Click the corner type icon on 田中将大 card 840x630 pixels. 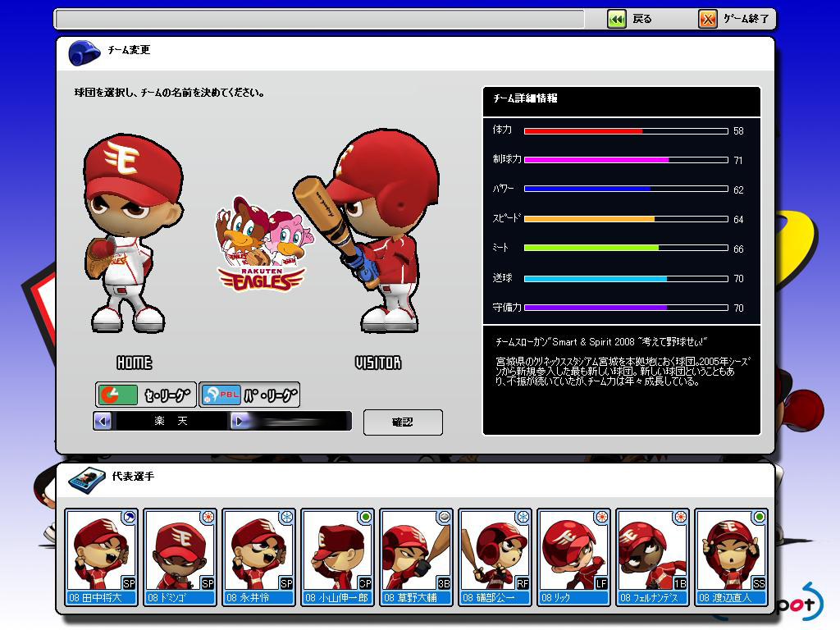coord(129,518)
